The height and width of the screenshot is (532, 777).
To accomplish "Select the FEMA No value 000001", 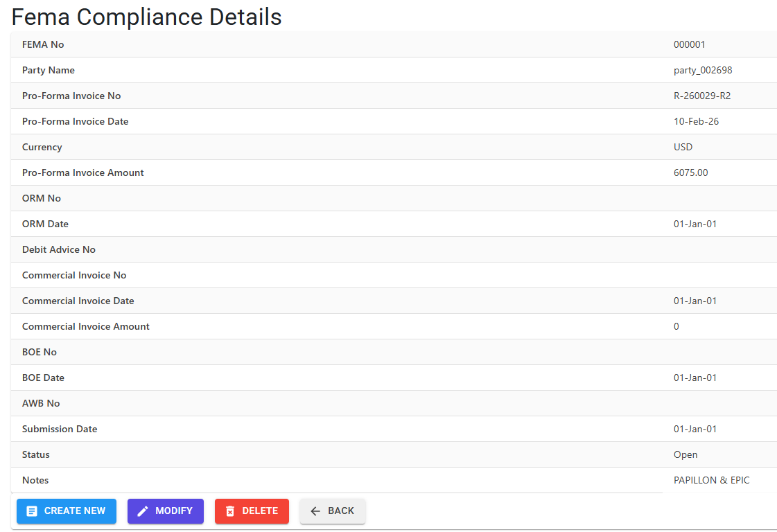I will [689, 44].
